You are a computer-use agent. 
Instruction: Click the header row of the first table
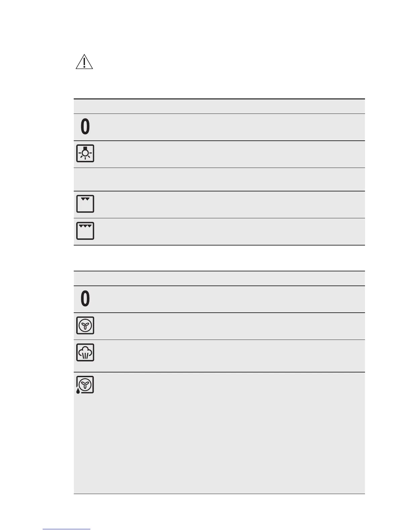(219, 106)
